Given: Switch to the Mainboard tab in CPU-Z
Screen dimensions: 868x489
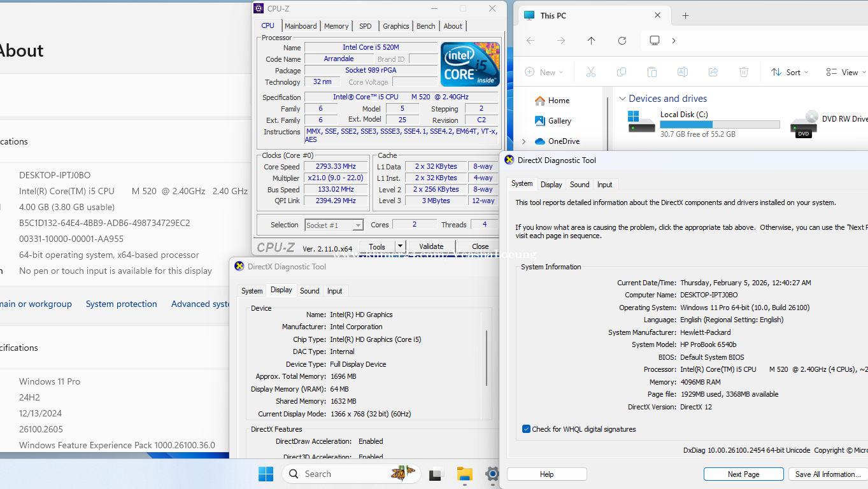Looking at the screenshot, I should tap(301, 26).
